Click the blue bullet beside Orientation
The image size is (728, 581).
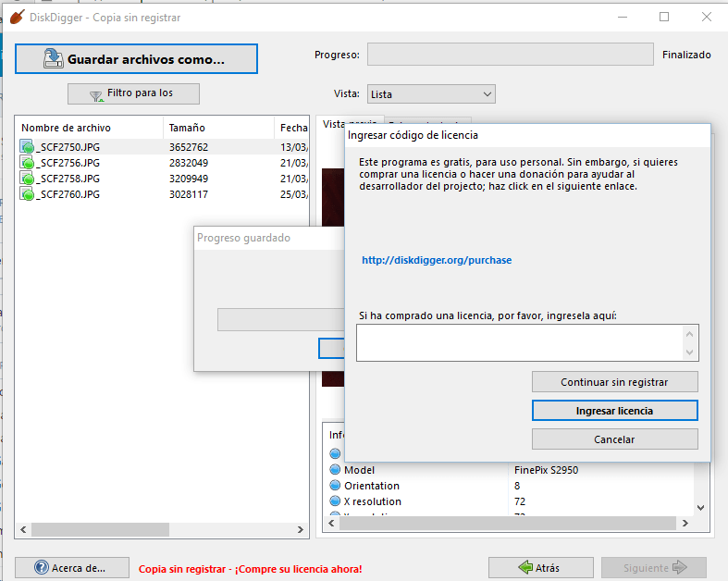[x=335, y=486]
